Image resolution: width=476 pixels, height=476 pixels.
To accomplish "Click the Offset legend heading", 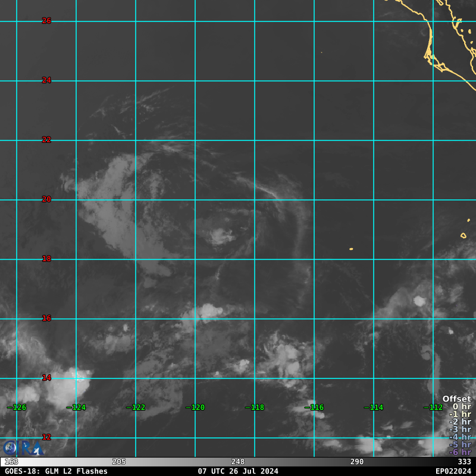I will point(457,399).
